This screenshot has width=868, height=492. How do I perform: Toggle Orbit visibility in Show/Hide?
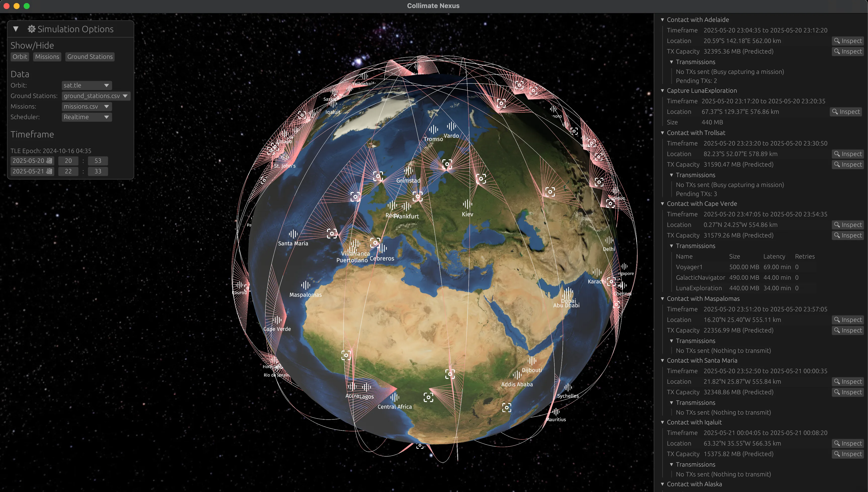click(20, 57)
